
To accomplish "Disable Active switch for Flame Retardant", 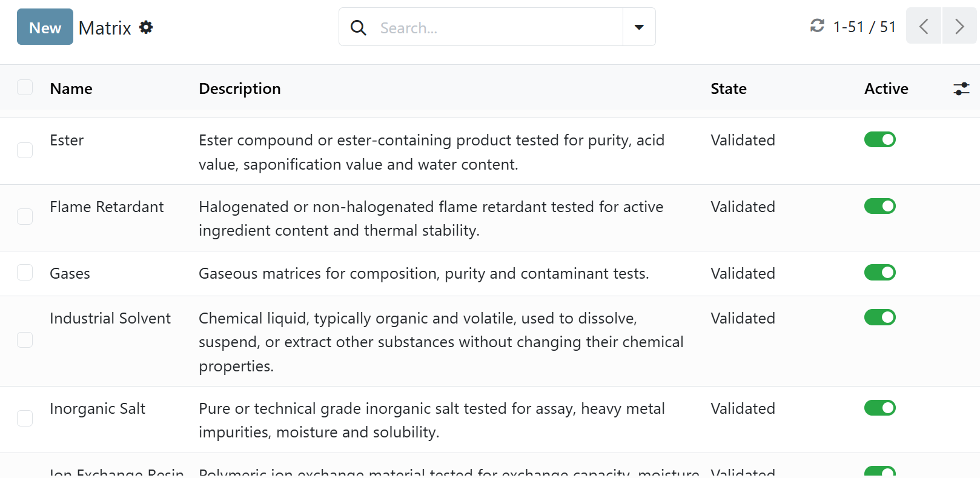I will 879,207.
